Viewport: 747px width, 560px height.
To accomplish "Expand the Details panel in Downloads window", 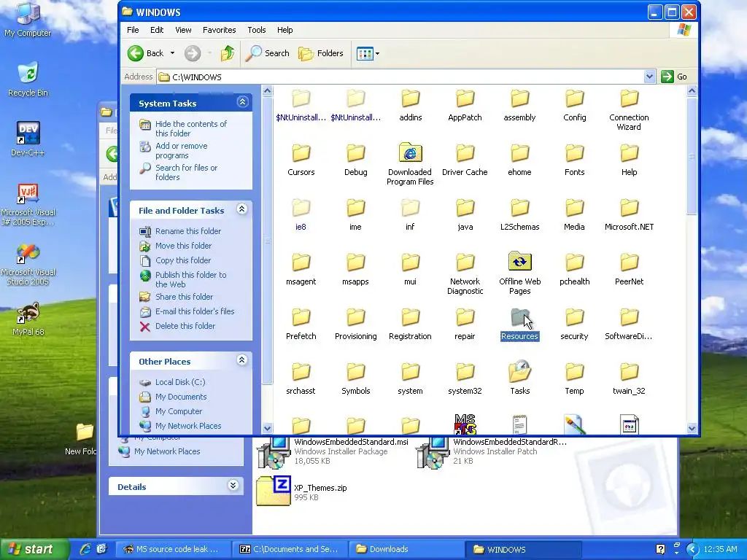I will coord(233,485).
